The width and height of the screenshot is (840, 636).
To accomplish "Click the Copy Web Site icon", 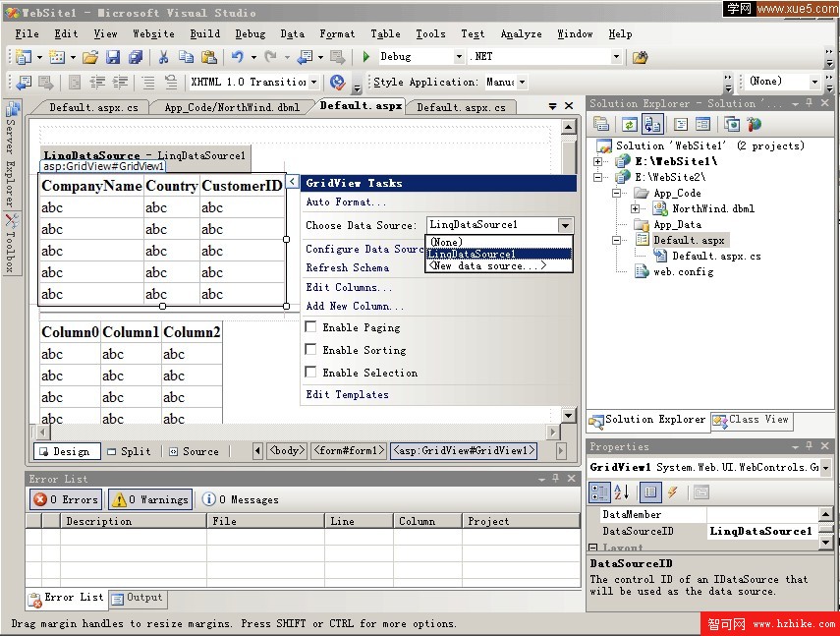I will [732, 124].
